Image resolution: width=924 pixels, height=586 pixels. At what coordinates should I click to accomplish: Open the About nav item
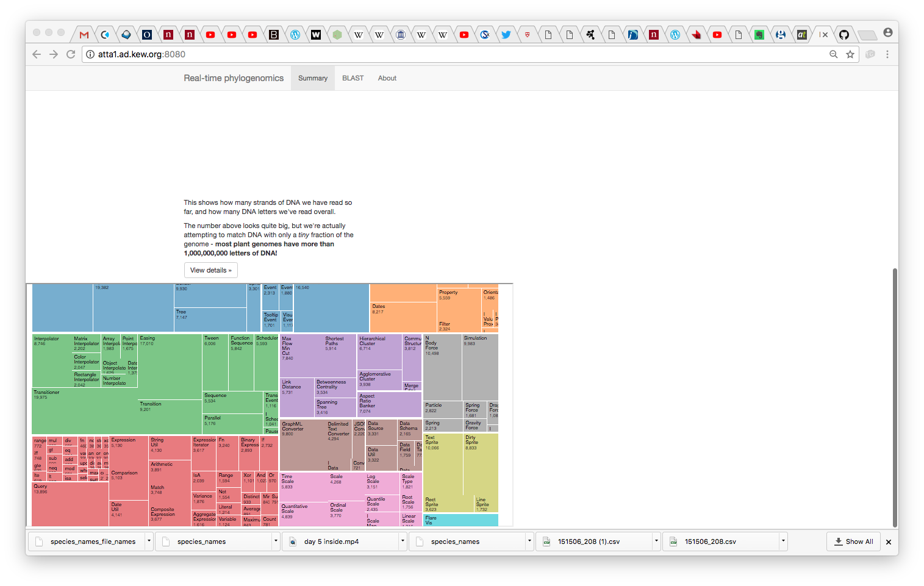tap(387, 78)
